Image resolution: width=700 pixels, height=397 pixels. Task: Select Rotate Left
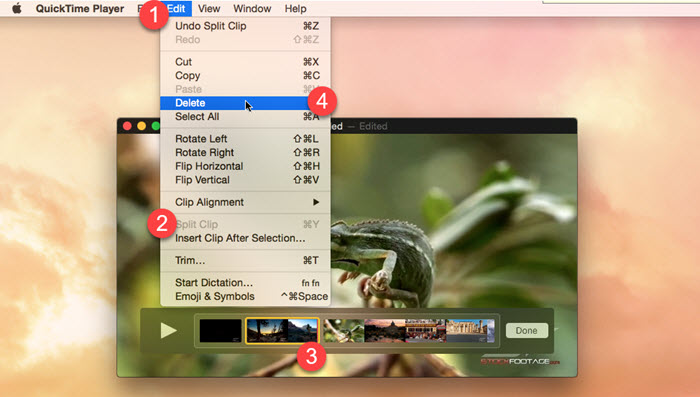pos(246,139)
